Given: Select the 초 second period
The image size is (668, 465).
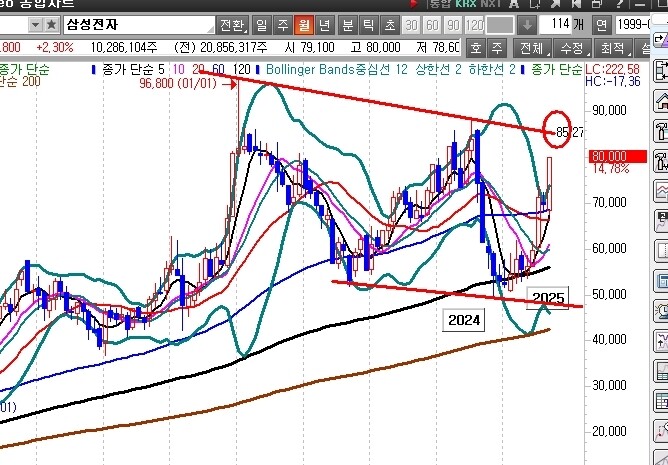Looking at the screenshot, I should point(389,25).
